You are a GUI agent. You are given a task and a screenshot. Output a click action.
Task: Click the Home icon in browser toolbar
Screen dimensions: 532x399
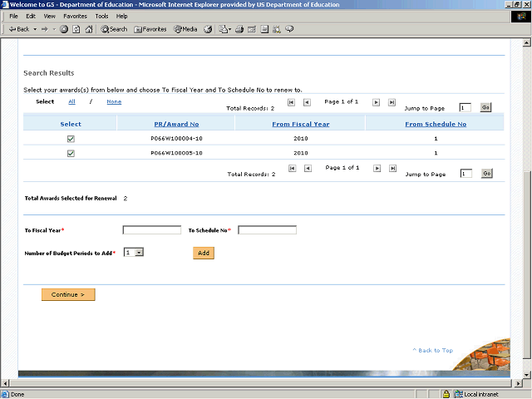[89, 29]
